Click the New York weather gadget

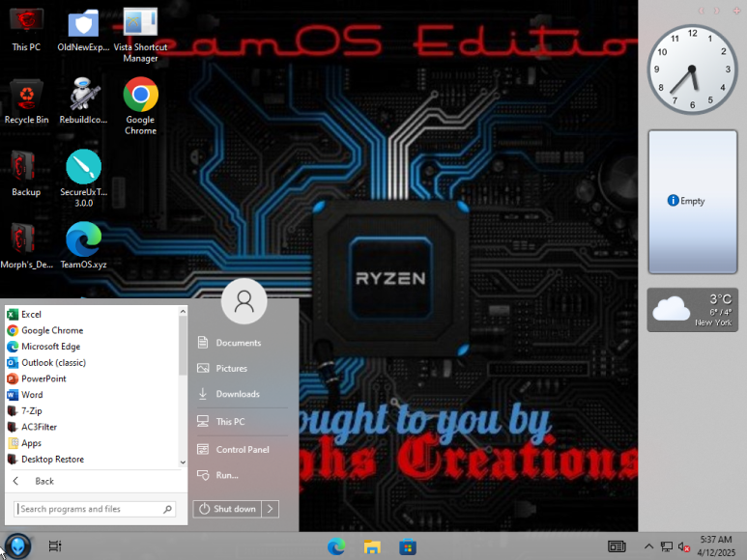pyautogui.click(x=693, y=310)
